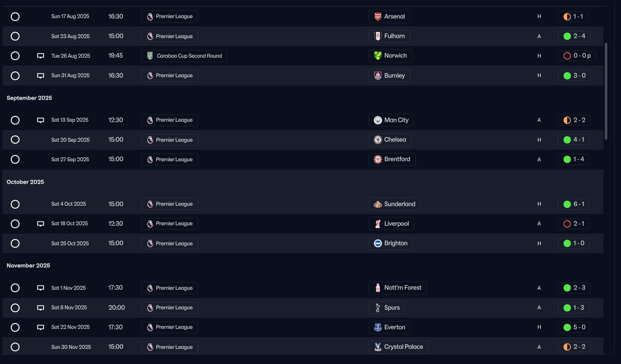
Task: Open the Sunderland 6 - 1 result badge
Action: (x=574, y=204)
